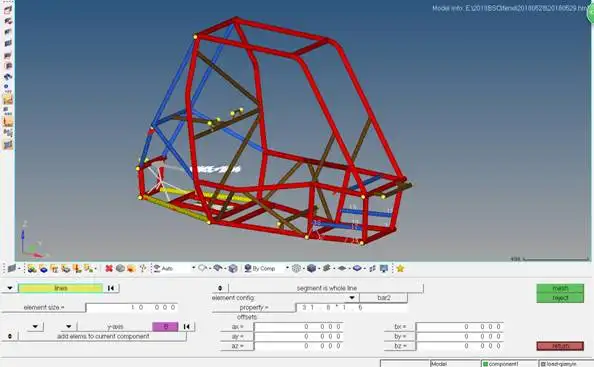The image size is (594, 367).
Task: Click the 'ax =' label button
Action: coord(237,326)
